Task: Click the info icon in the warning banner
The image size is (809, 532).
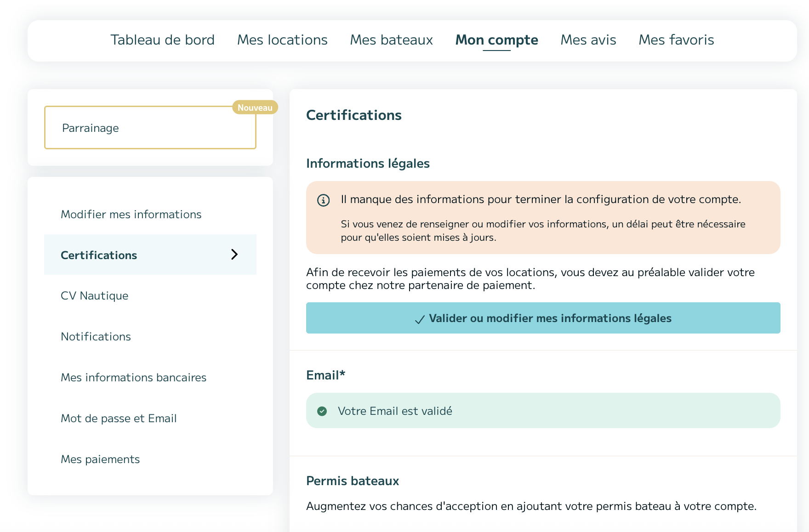Action: 323,200
